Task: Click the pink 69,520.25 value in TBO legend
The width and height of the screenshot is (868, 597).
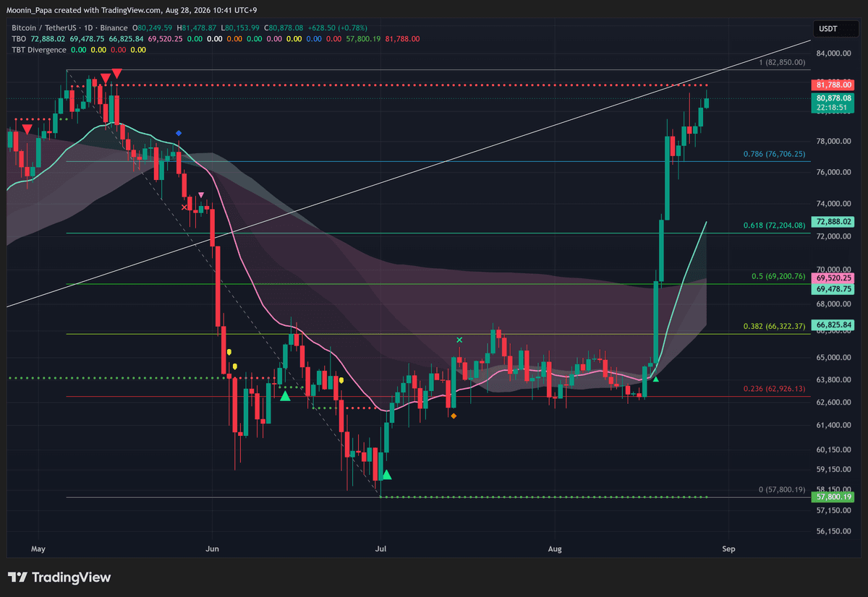Action: coord(166,39)
